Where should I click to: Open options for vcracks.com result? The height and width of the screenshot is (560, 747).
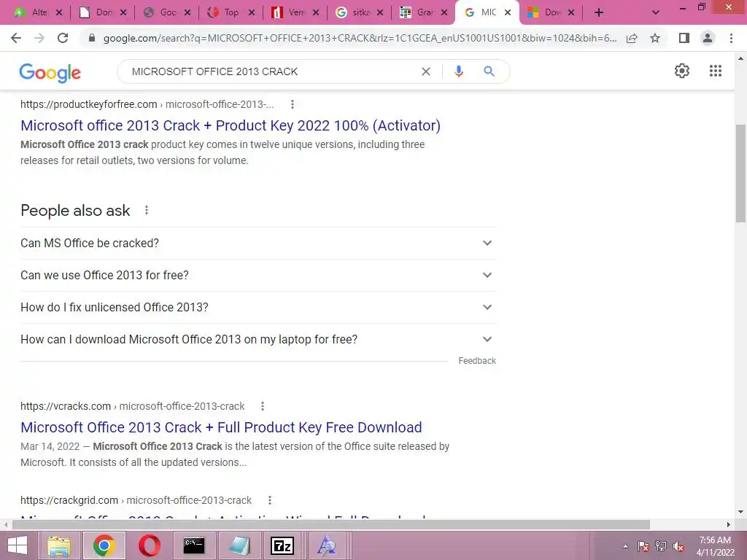click(x=262, y=406)
